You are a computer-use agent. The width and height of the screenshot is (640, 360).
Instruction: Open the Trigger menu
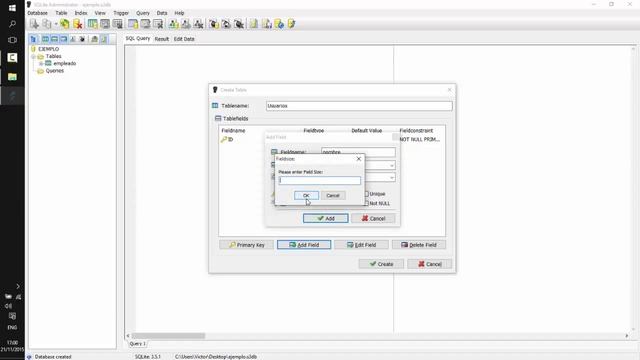point(121,13)
